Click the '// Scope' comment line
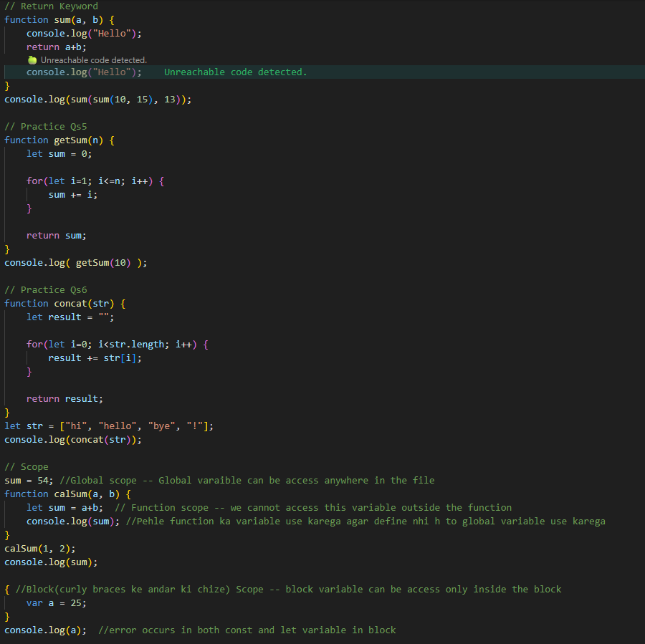645x644 pixels. tap(26, 466)
